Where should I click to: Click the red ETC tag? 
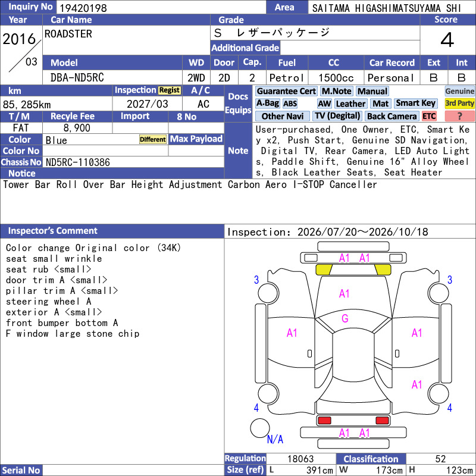pyautogui.click(x=429, y=116)
